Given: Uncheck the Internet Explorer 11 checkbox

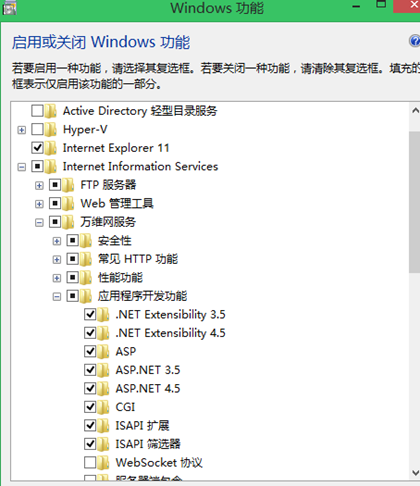Looking at the screenshot, I should pyautogui.click(x=37, y=148).
